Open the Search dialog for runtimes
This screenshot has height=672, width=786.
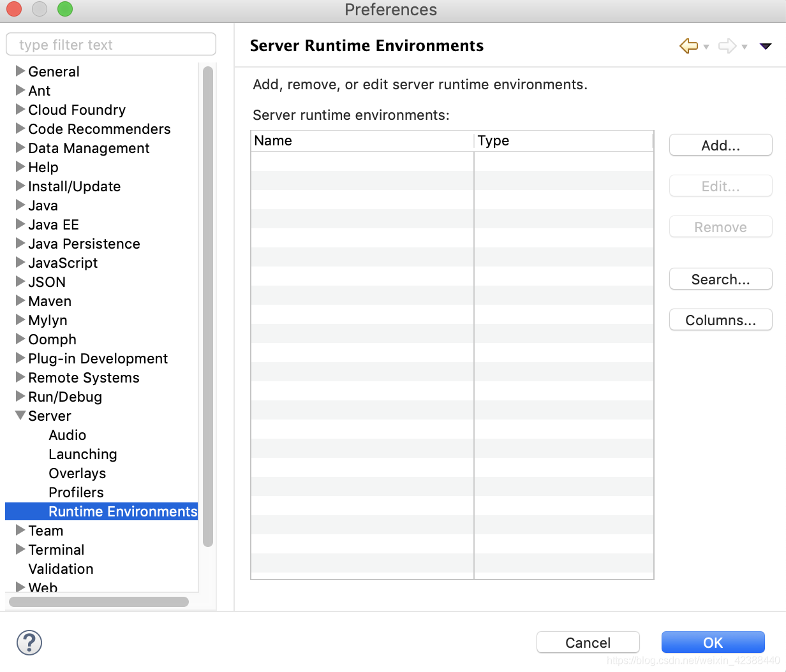click(720, 279)
